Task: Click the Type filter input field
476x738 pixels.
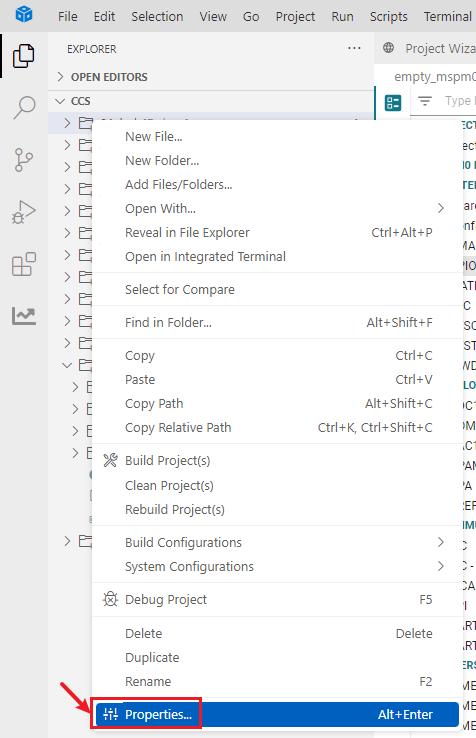Action: [459, 101]
